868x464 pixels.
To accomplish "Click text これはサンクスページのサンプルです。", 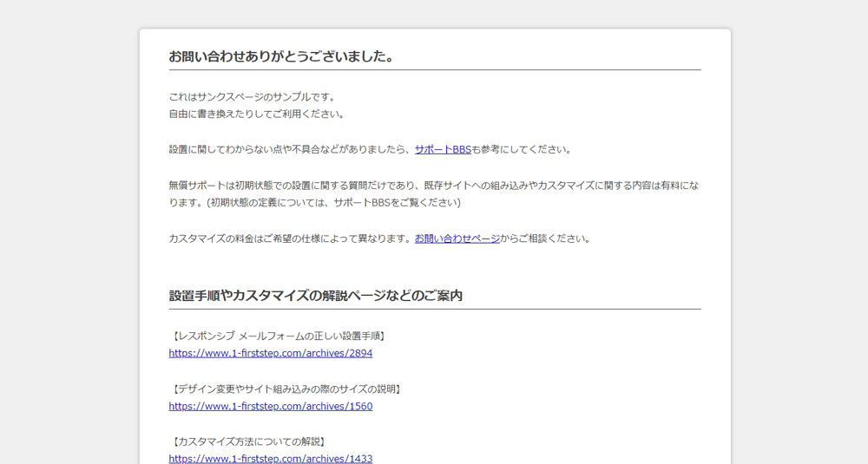I will click(253, 97).
